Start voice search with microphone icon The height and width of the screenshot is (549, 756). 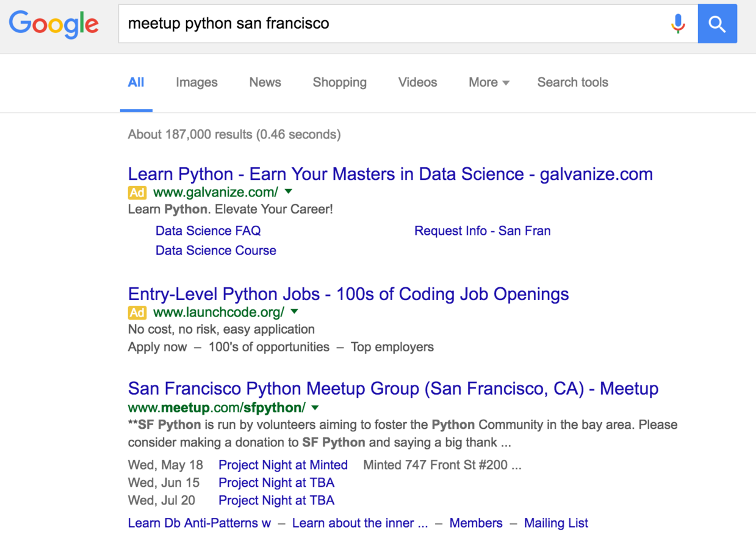[678, 24]
